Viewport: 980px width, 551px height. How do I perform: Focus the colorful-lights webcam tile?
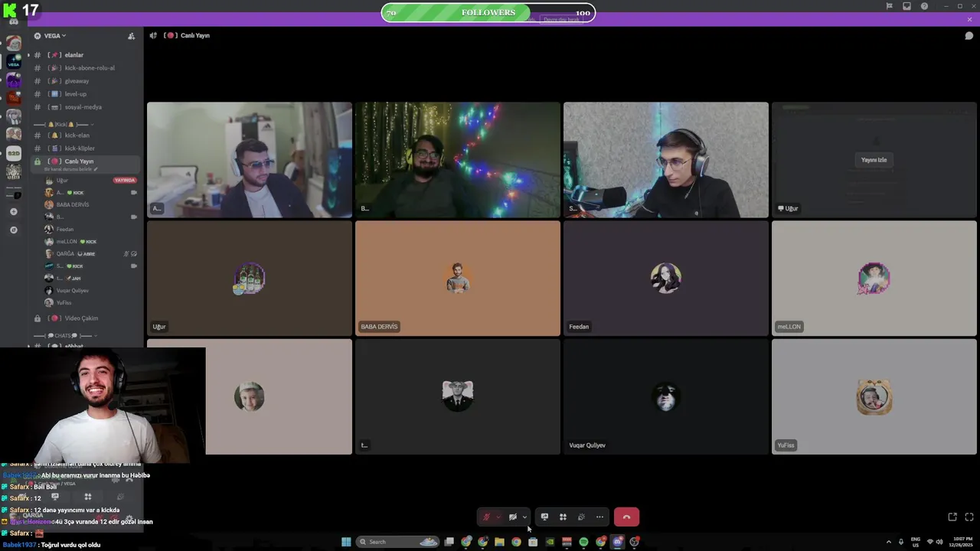pyautogui.click(x=458, y=160)
